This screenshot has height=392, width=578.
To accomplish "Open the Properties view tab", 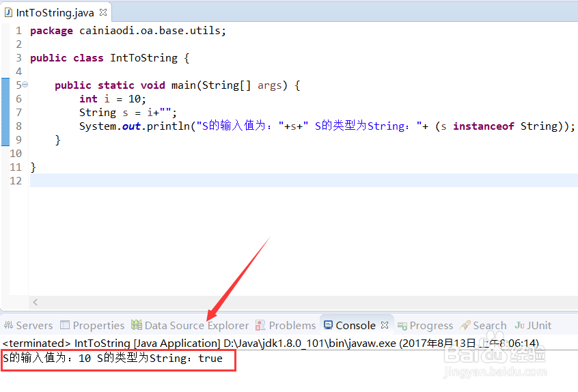I will click(x=92, y=325).
